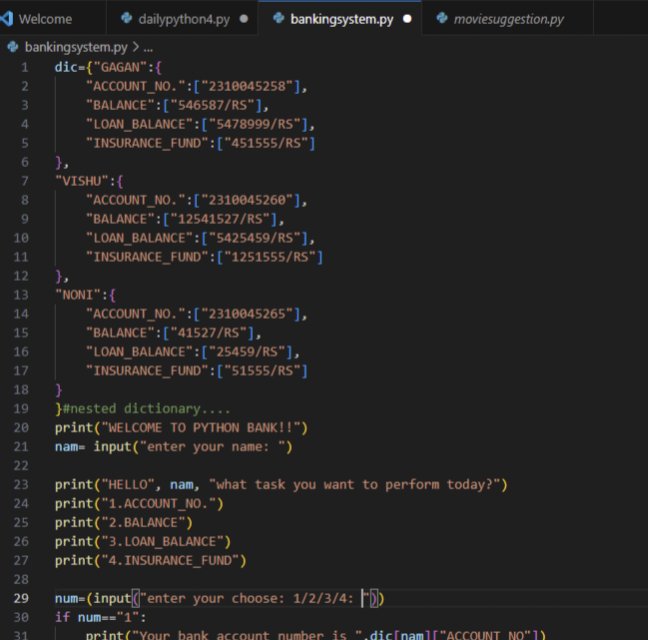The width and height of the screenshot is (648, 640).
Task: Click the "1251555/RS" insurance value
Action: click(270, 257)
